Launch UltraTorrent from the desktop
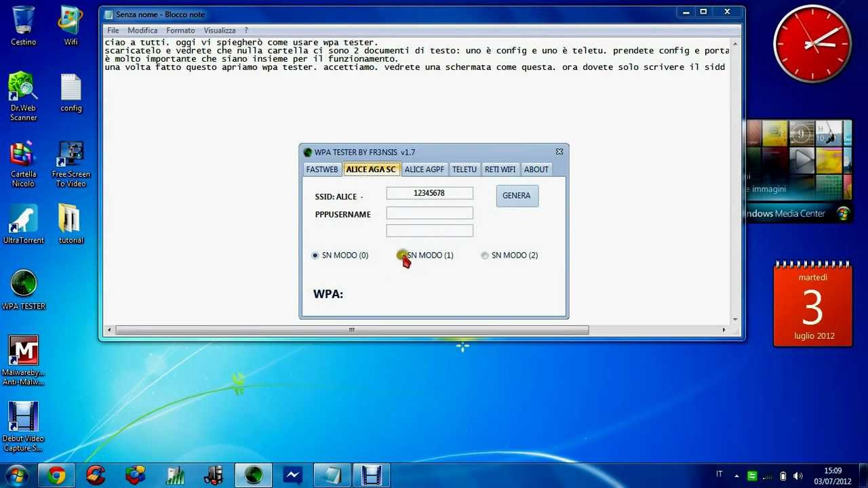 pyautogui.click(x=23, y=224)
